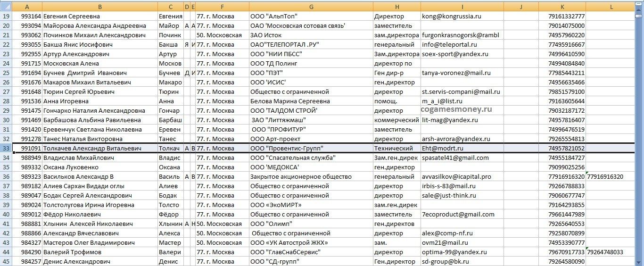Click ID cell 993164
Image resolution: width=644 pixels, height=266 pixels.
point(27,16)
